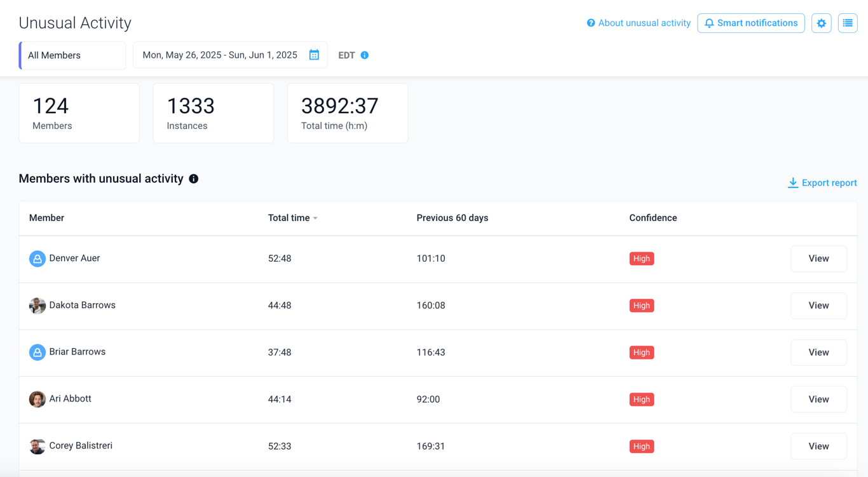This screenshot has width=868, height=477.
Task: Click Corey Balistreri's profile photo
Action: 37,447
